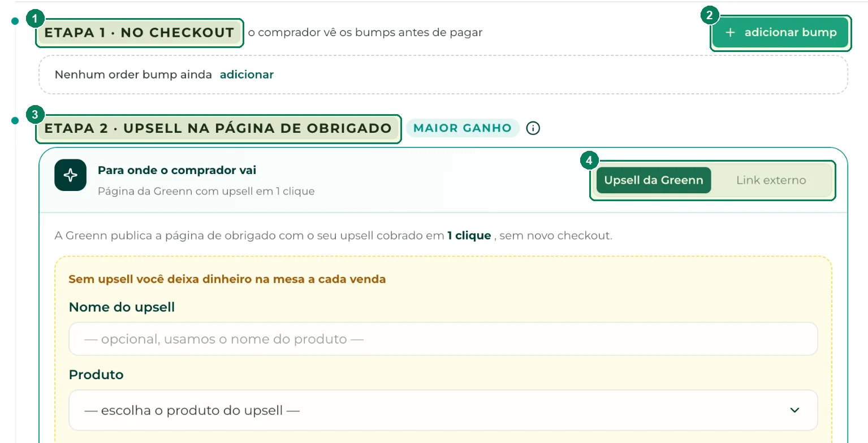The image size is (868, 443).
Task: Select the Upsell da Greenn option
Action: pos(653,180)
